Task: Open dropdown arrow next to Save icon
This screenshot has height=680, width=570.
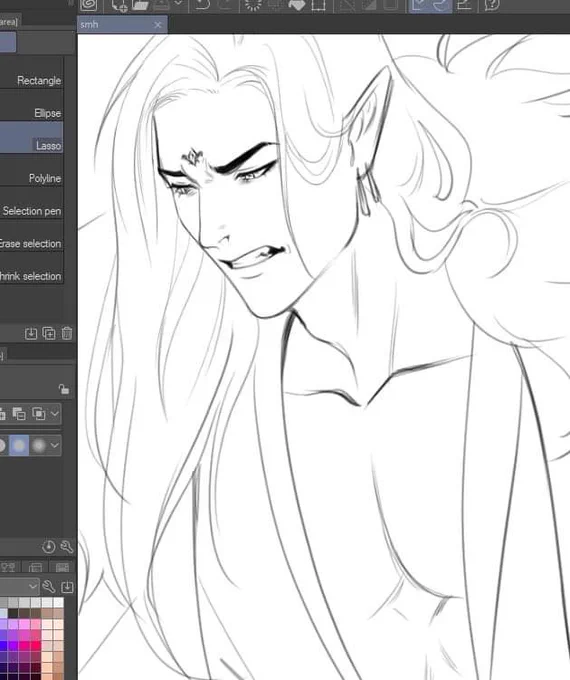Action: click(178, 3)
